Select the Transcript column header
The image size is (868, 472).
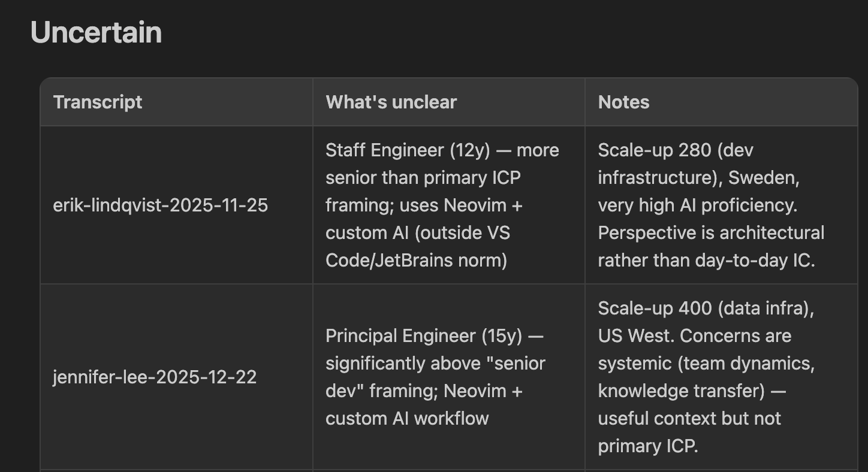point(98,102)
